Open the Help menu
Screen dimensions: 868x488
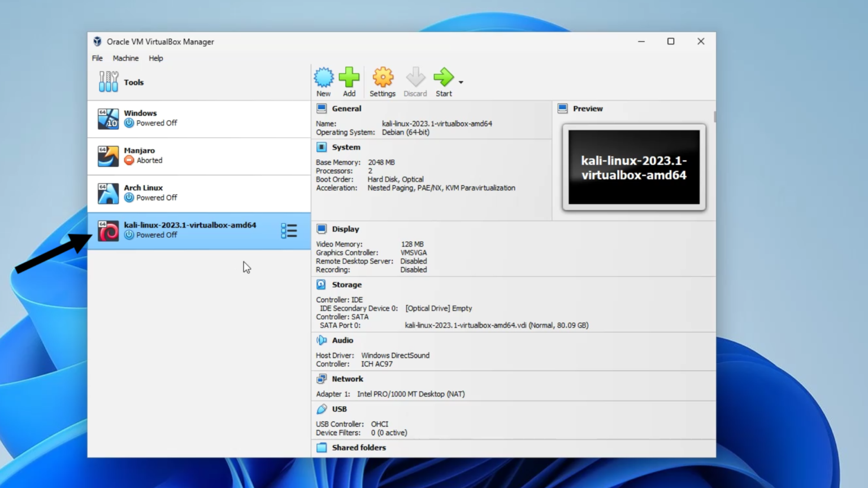(x=155, y=58)
